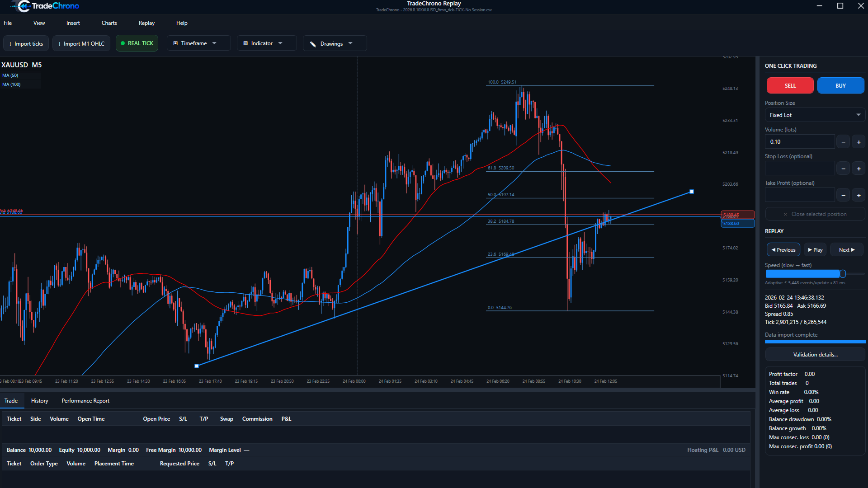868x488 pixels.
Task: Click the P&L column header
Action: (286, 419)
